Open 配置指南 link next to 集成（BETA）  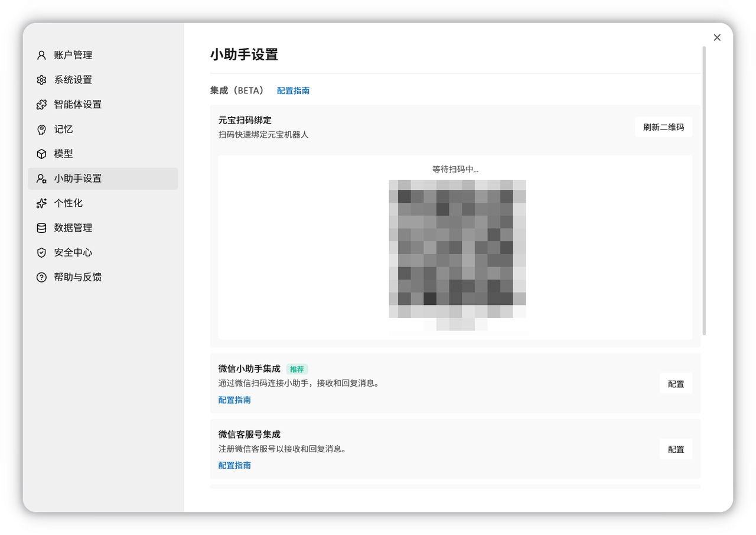point(293,90)
